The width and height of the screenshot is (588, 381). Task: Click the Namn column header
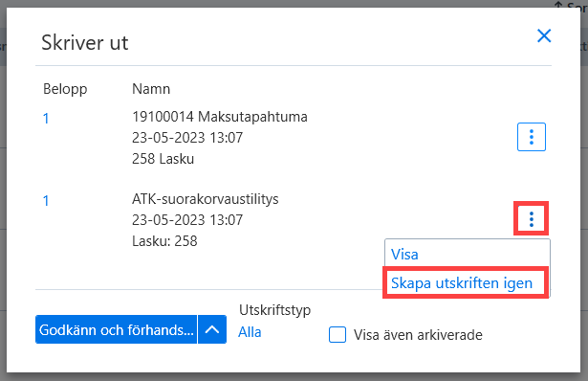click(151, 89)
